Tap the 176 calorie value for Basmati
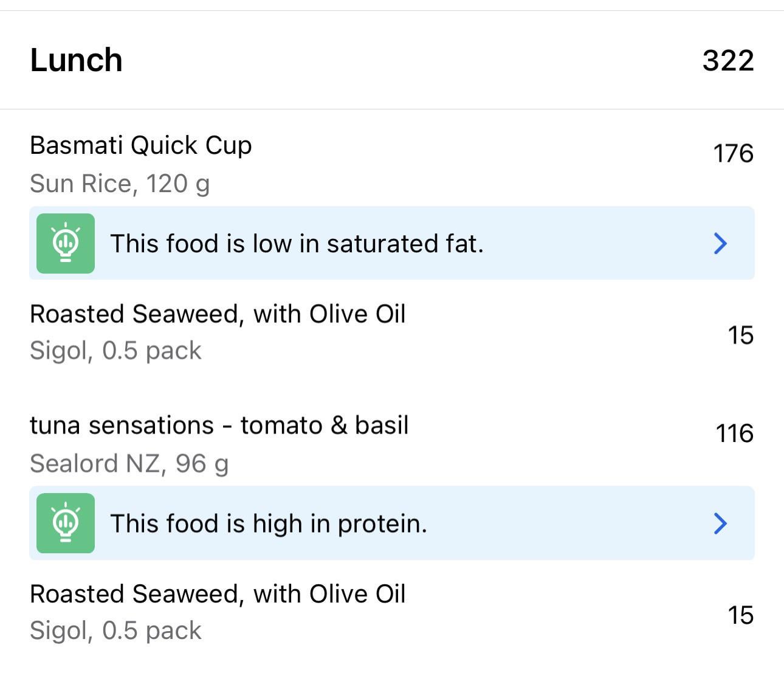This screenshot has height=684, width=784. point(734,153)
